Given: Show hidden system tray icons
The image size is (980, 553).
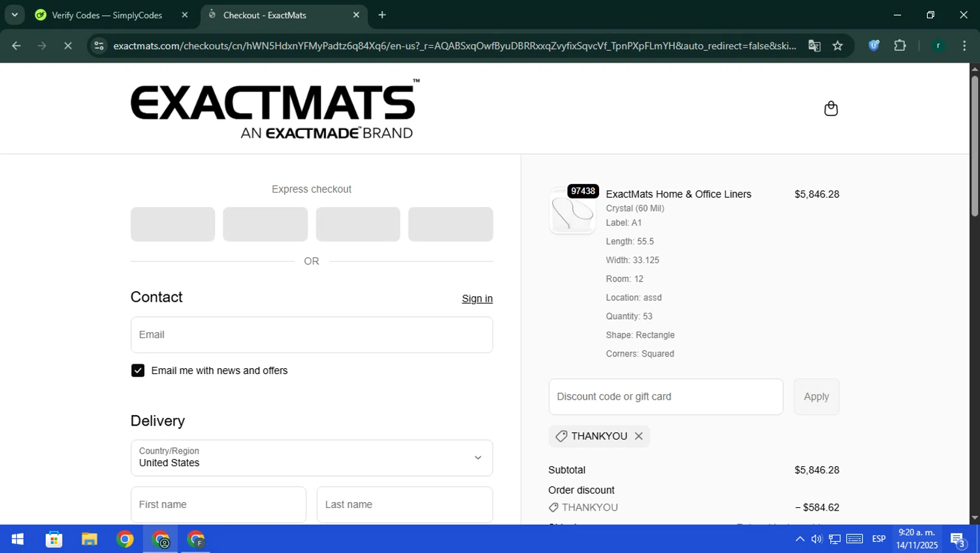Looking at the screenshot, I should [800, 539].
